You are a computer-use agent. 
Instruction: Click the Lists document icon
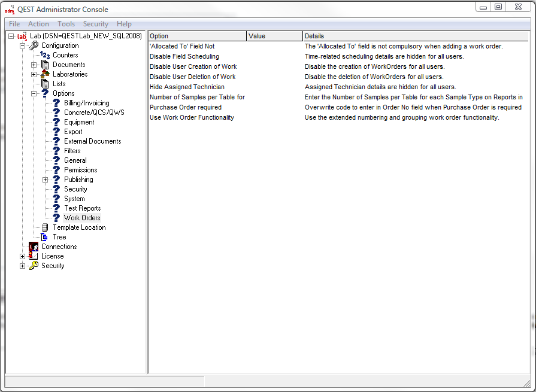(45, 84)
